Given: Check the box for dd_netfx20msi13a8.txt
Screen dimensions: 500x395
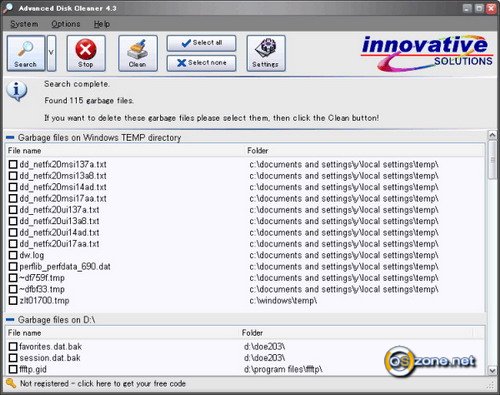Looking at the screenshot, I should coord(13,176).
